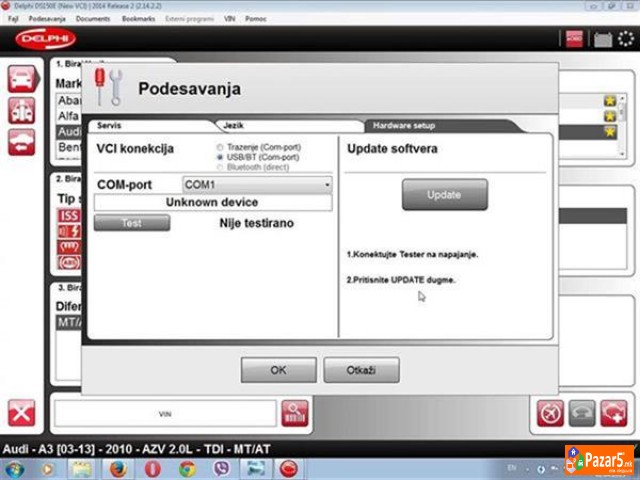Select the people/workshop sidebar icon
The image size is (640, 480).
(22, 111)
